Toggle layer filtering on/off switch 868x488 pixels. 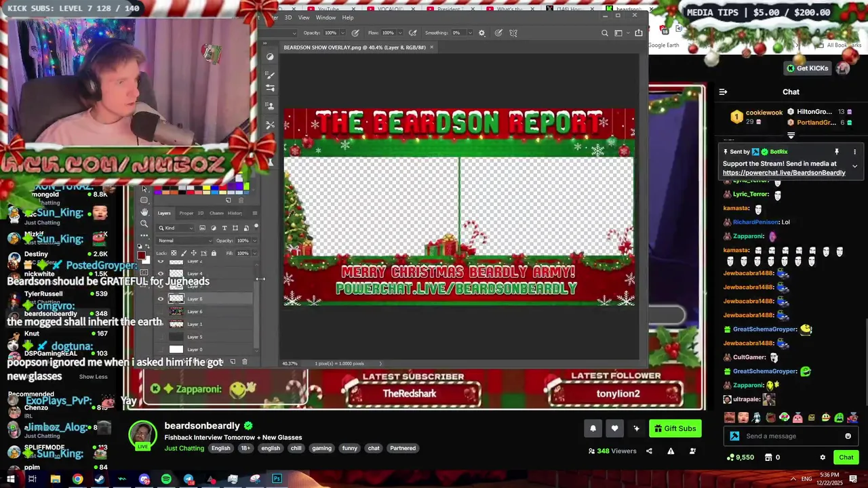(256, 226)
